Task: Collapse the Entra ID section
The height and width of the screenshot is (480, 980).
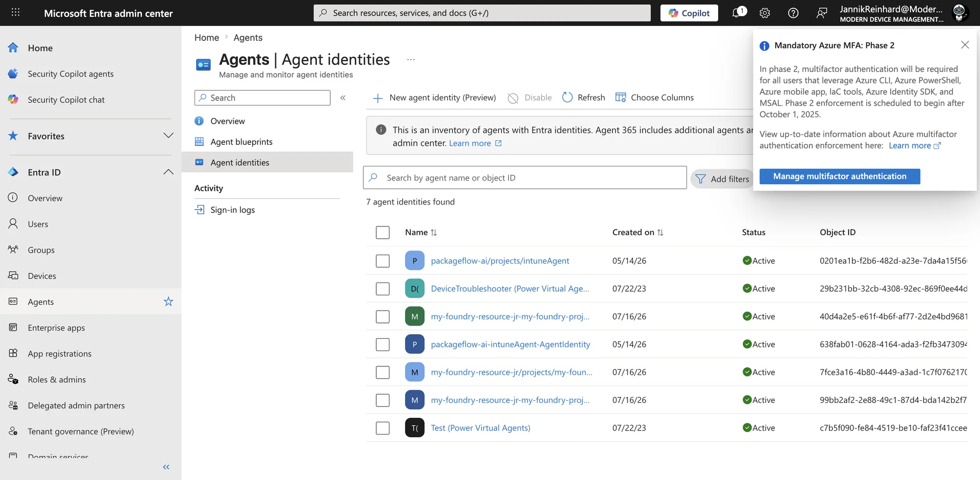Action: (x=168, y=172)
